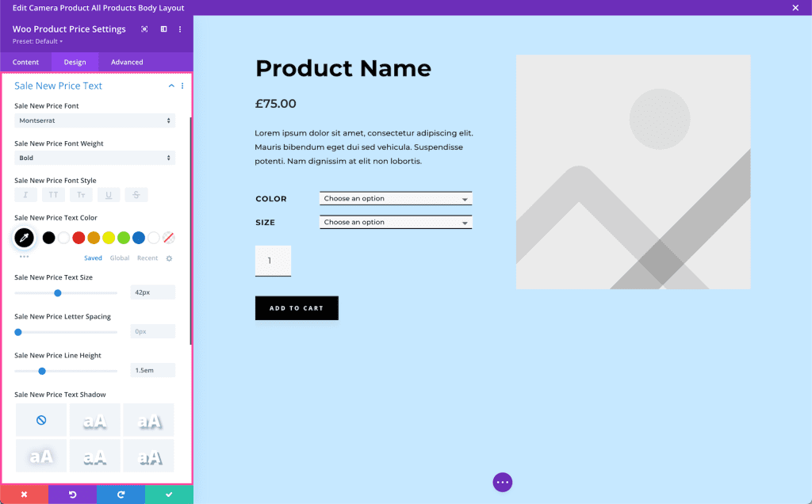This screenshot has width=812, height=504.
Task: Click the ADD TO CART button
Action: tap(297, 307)
